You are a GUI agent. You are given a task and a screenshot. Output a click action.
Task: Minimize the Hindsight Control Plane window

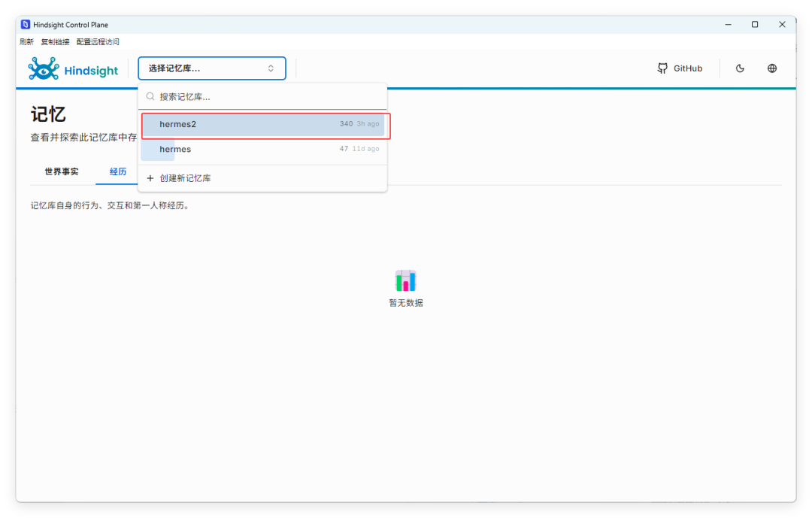728,24
